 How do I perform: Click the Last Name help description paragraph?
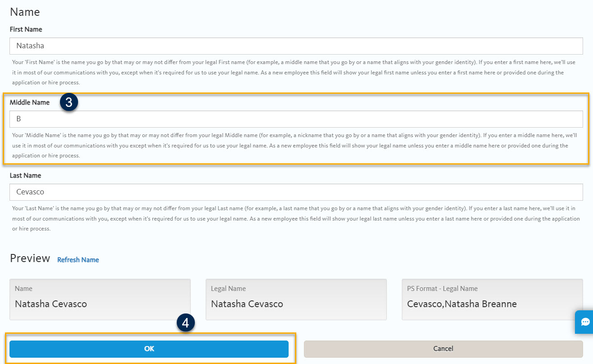(296, 219)
